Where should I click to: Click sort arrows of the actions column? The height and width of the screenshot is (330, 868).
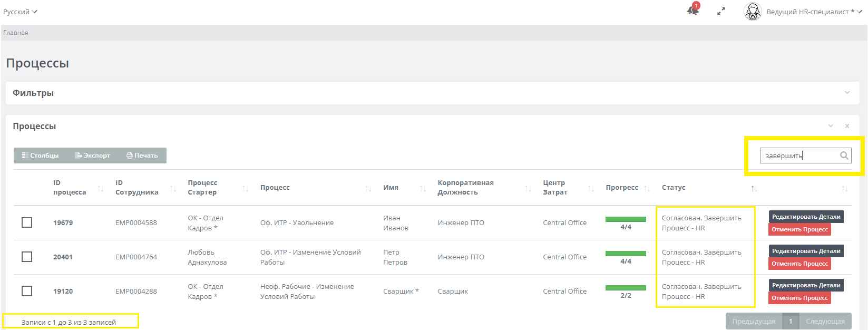pyautogui.click(x=844, y=188)
